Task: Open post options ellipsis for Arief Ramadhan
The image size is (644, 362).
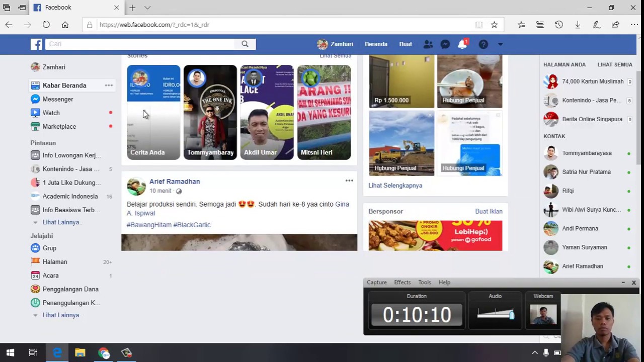Action: (349, 180)
